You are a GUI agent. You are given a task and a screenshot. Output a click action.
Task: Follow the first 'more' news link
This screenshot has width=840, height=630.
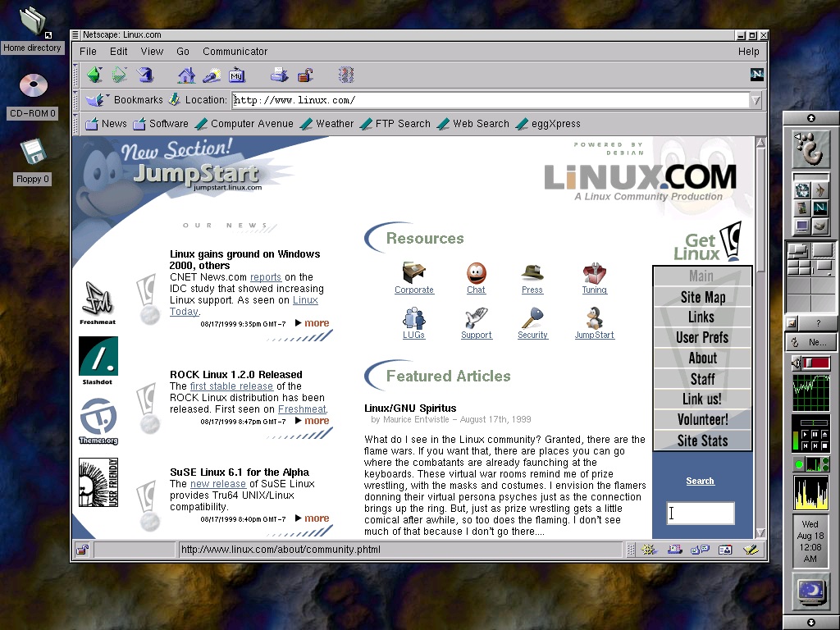pyautogui.click(x=317, y=323)
